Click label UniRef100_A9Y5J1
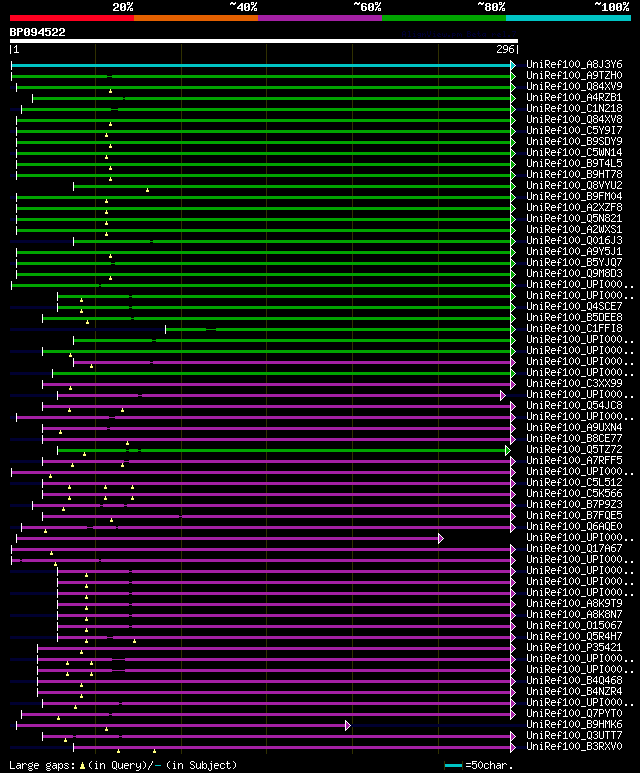This screenshot has height=773, width=640. [574, 251]
